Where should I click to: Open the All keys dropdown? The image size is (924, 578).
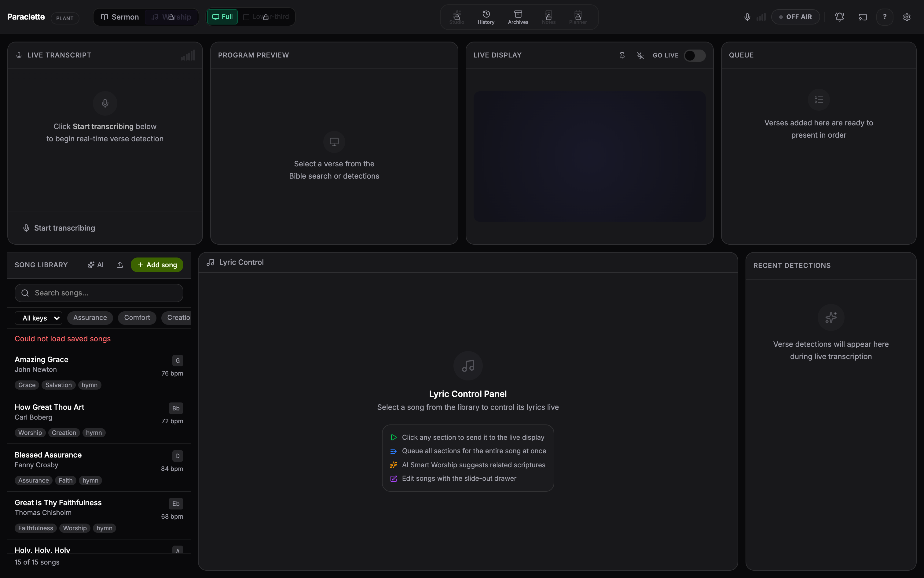(x=38, y=318)
